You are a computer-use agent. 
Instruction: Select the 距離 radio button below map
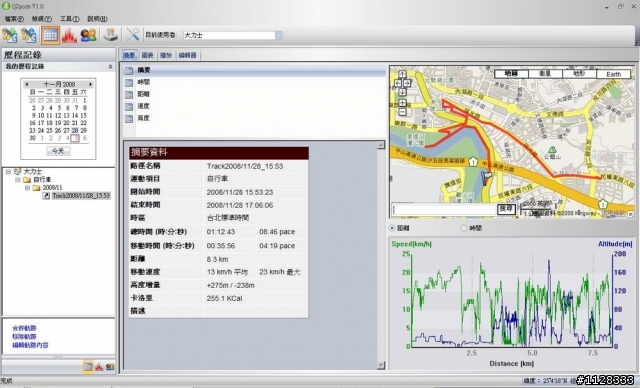tap(392, 228)
